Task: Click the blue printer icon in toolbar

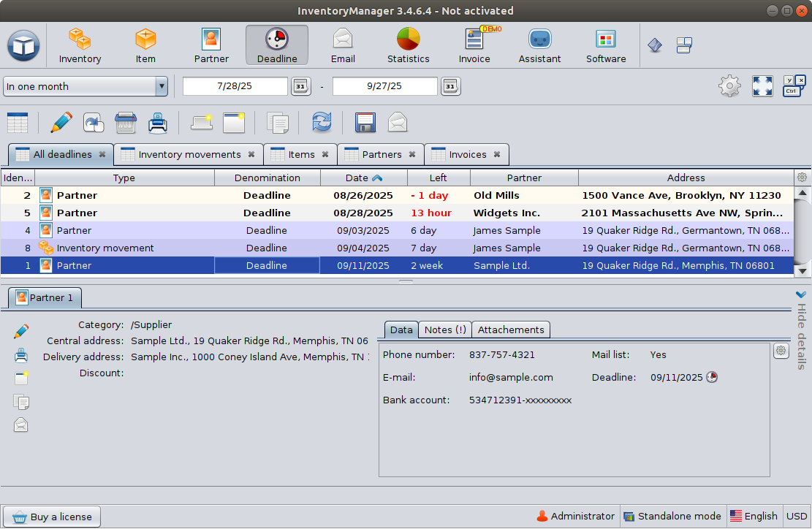Action: point(157,123)
